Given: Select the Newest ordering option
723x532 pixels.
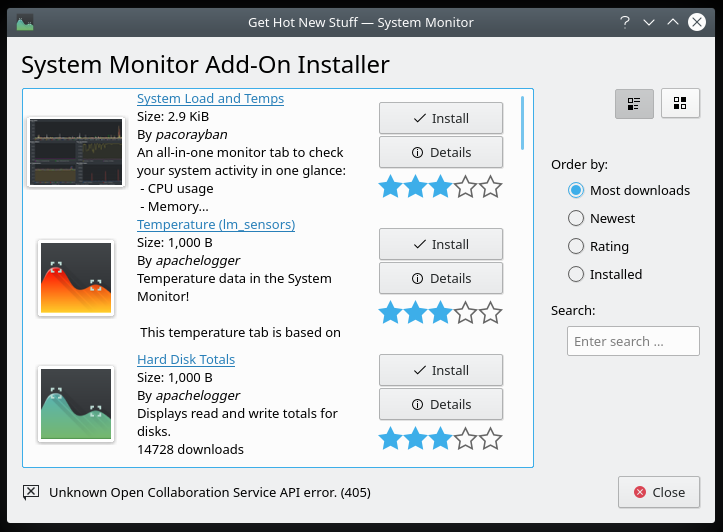Looking at the screenshot, I should click(576, 218).
